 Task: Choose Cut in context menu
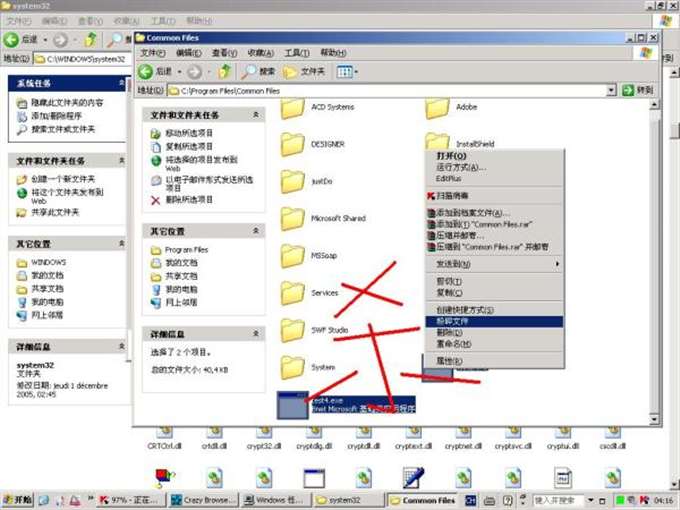click(x=494, y=281)
